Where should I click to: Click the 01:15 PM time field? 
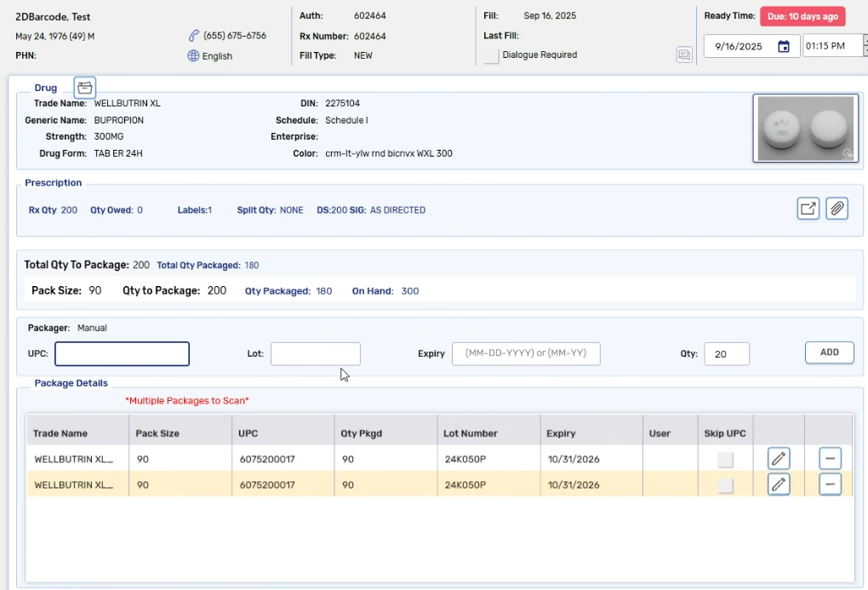831,46
